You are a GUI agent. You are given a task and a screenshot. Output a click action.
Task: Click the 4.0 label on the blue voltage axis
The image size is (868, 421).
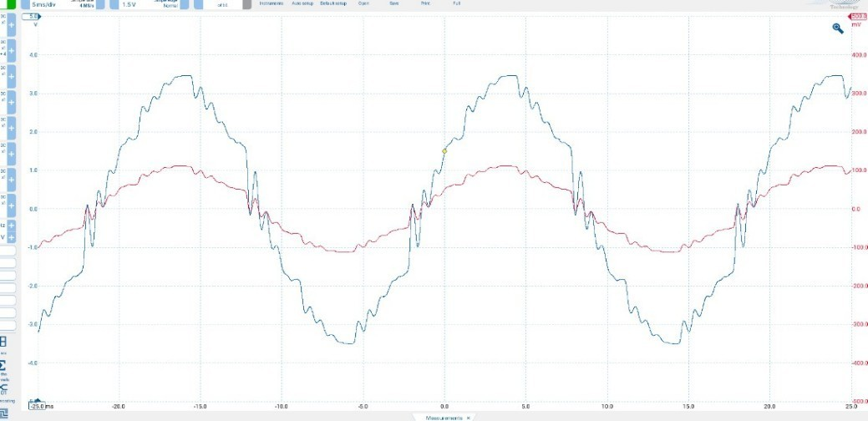click(x=33, y=55)
